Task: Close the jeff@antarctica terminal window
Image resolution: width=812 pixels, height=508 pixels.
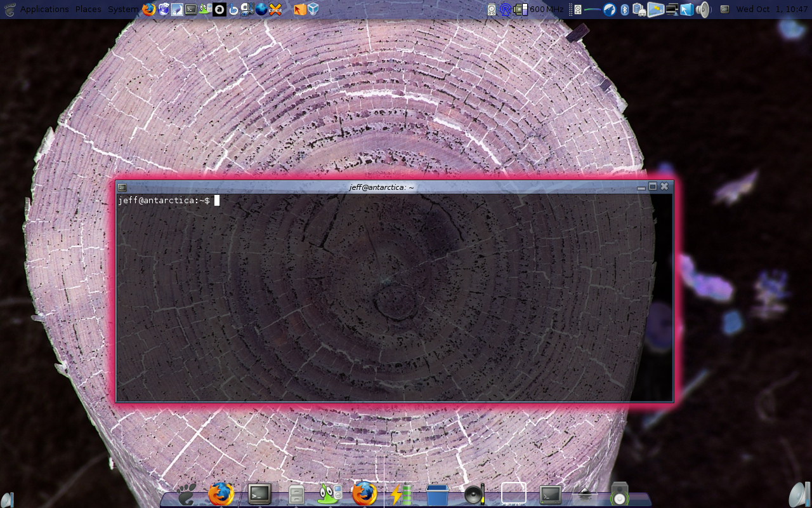Action: 664,187
